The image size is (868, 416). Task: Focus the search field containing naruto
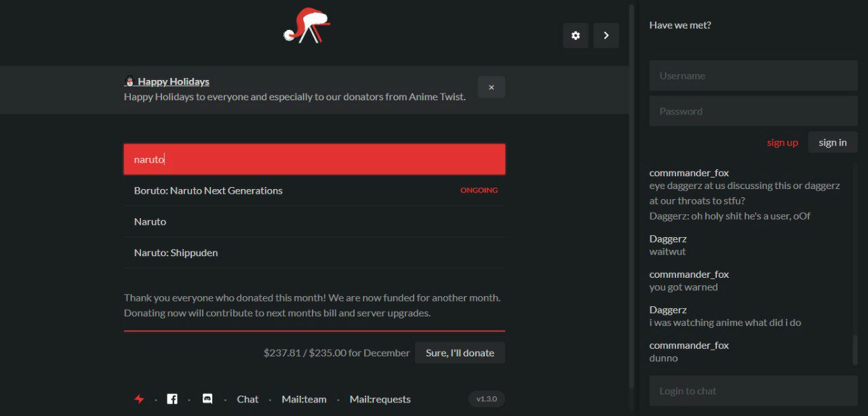(x=315, y=159)
